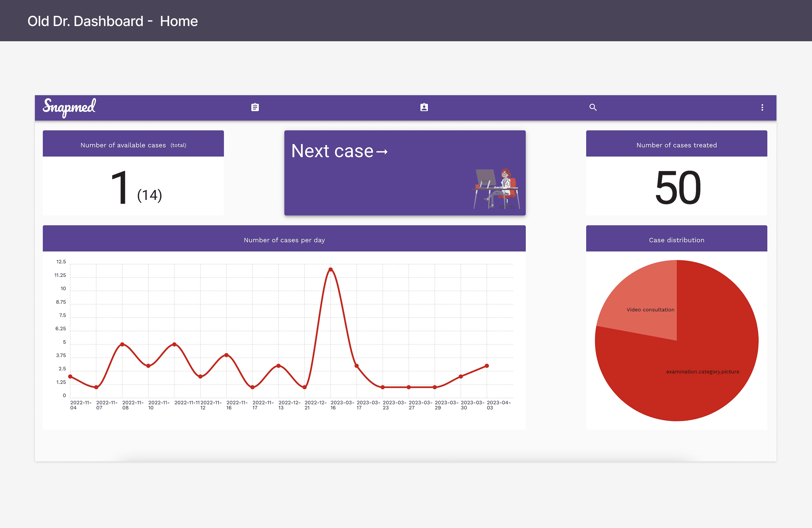Click the Snapmed logo

coord(69,107)
